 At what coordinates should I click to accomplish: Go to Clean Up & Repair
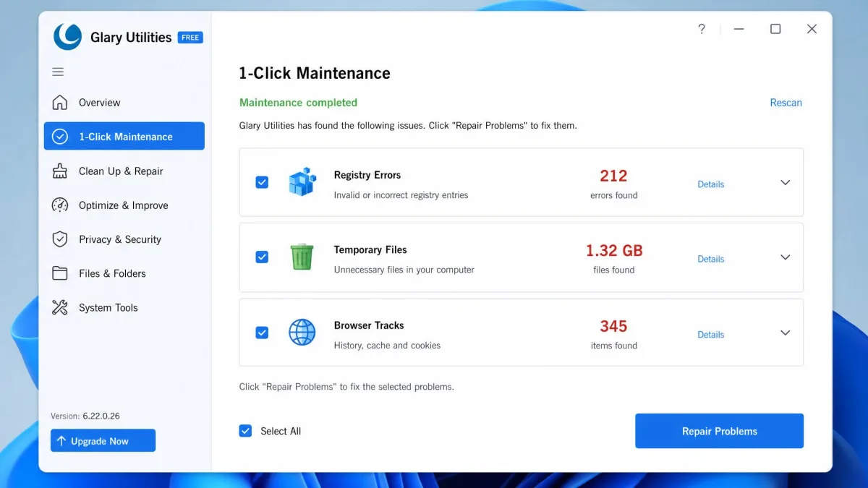click(124, 171)
